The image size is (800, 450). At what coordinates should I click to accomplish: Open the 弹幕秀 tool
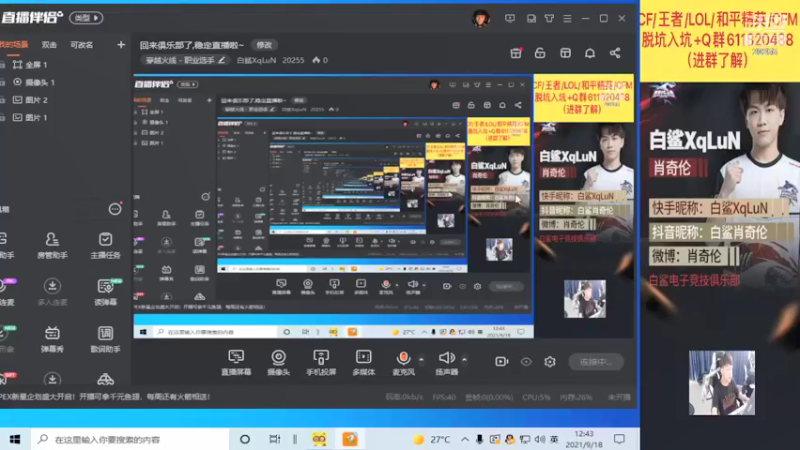pyautogui.click(x=52, y=339)
